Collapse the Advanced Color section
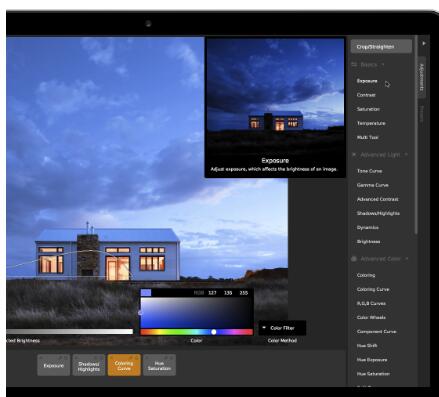This screenshot has height=397, width=439. click(x=380, y=259)
